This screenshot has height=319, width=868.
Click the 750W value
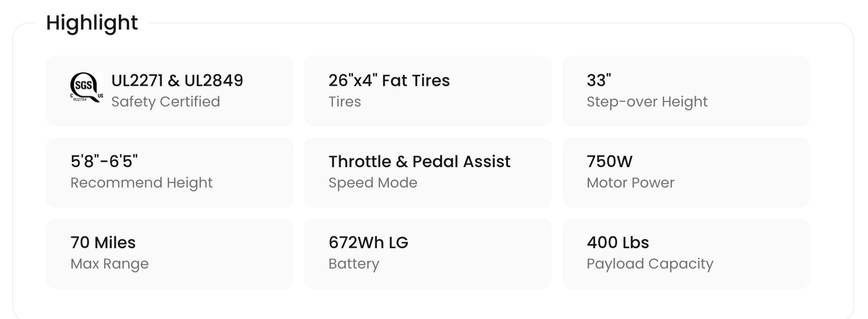pyautogui.click(x=609, y=161)
